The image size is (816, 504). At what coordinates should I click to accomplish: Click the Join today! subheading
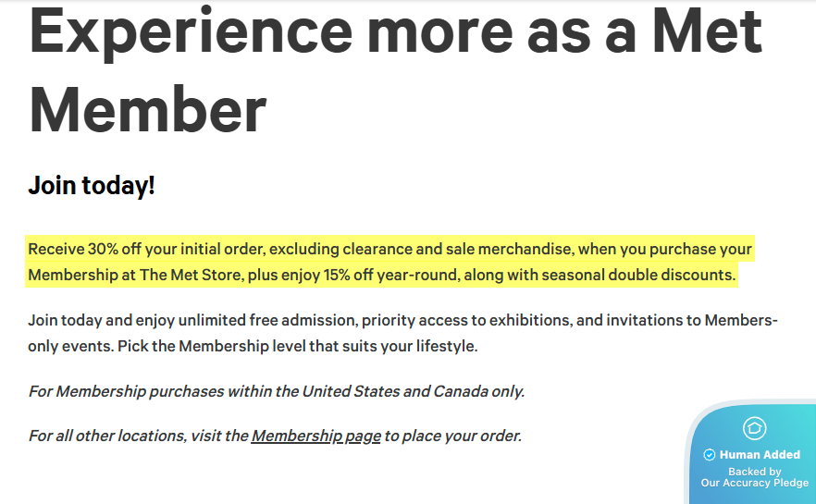click(92, 185)
